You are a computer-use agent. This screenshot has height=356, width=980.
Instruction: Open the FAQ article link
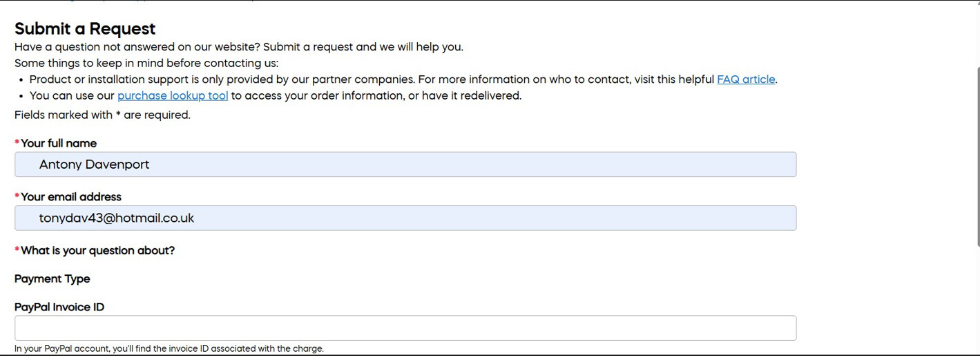pyautogui.click(x=746, y=79)
